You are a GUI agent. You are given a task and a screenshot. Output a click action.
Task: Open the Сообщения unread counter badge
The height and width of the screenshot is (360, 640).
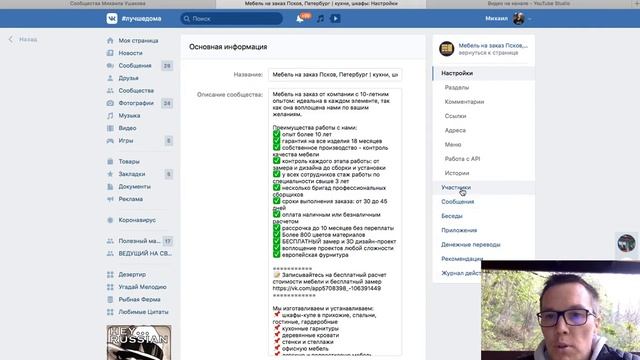point(167,66)
